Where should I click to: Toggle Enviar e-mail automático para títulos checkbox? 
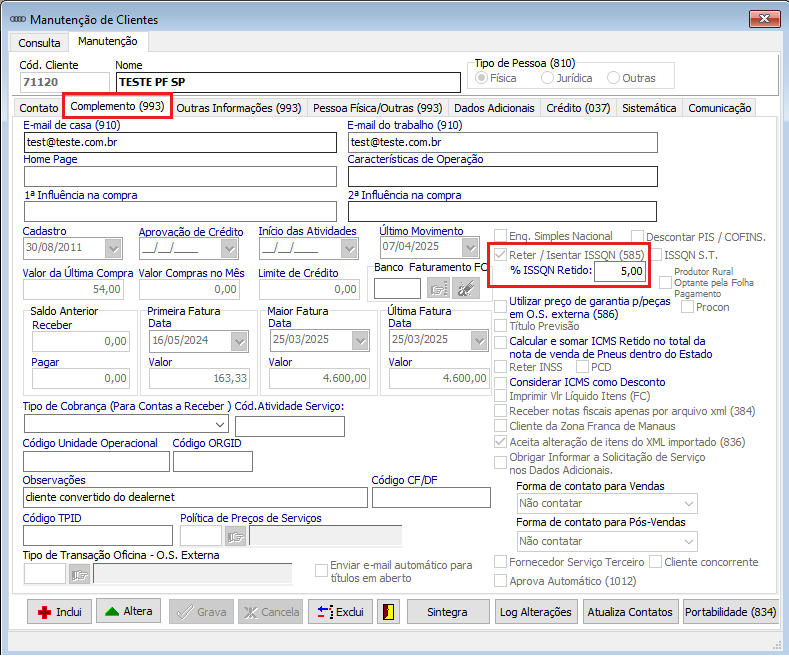(x=321, y=570)
